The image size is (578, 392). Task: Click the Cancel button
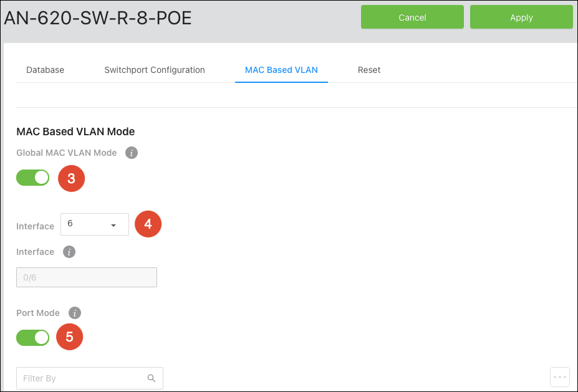click(x=412, y=17)
